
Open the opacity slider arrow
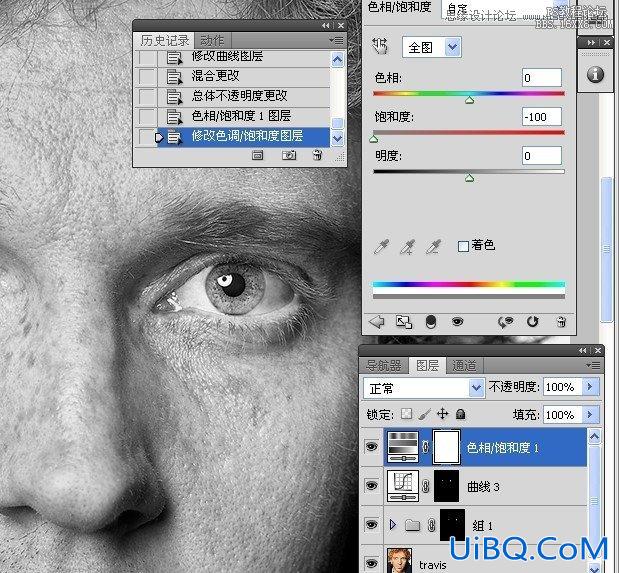pos(591,387)
